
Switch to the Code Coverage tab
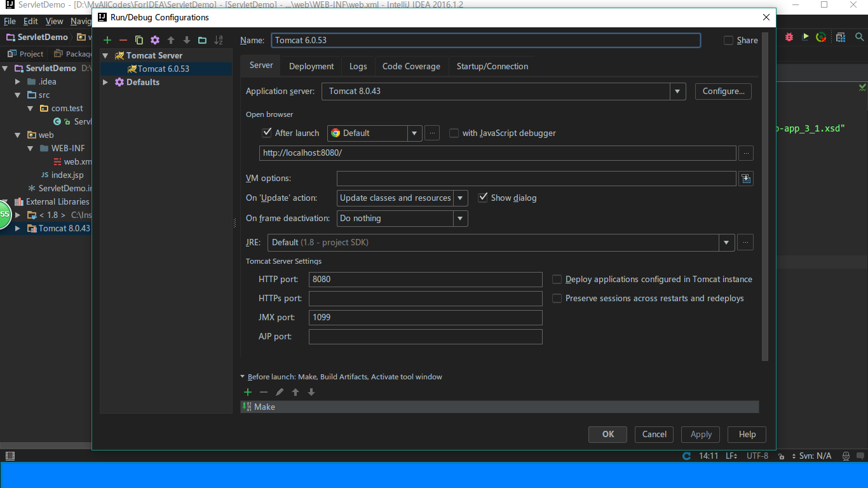click(411, 66)
